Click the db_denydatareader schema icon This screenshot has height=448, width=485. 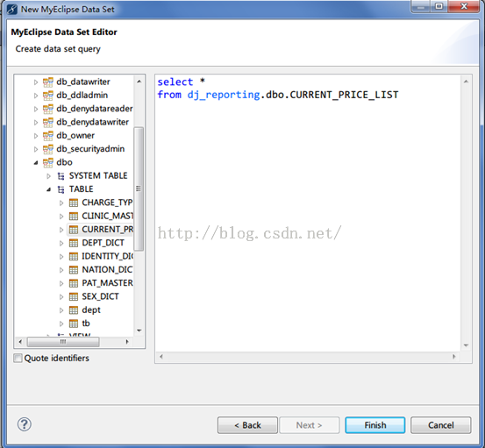click(x=48, y=109)
